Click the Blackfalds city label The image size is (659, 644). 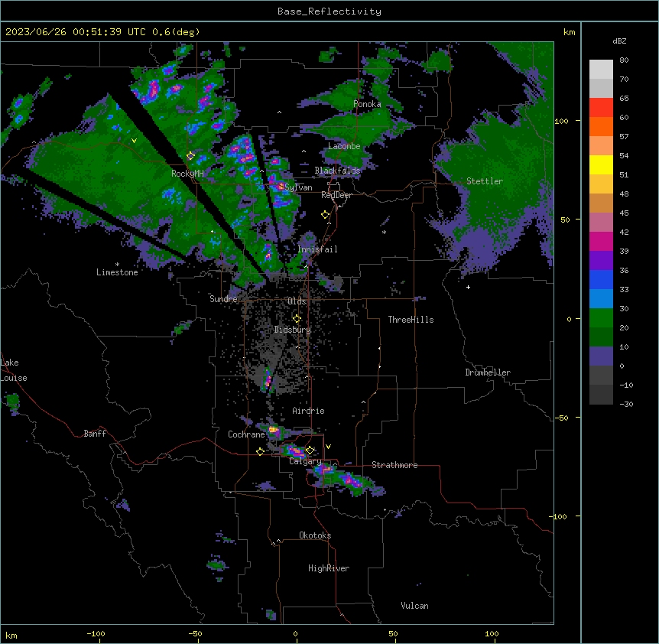coord(337,171)
